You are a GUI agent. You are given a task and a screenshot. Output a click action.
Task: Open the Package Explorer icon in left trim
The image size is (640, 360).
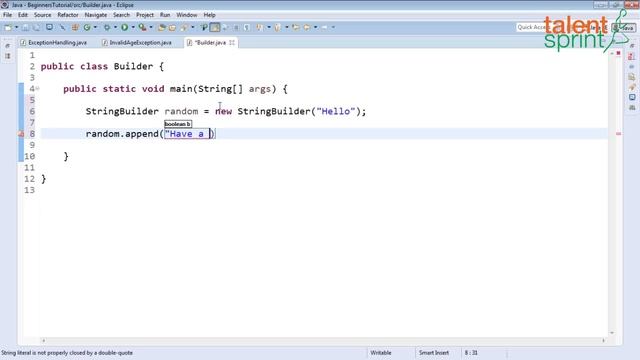[x=7, y=56]
